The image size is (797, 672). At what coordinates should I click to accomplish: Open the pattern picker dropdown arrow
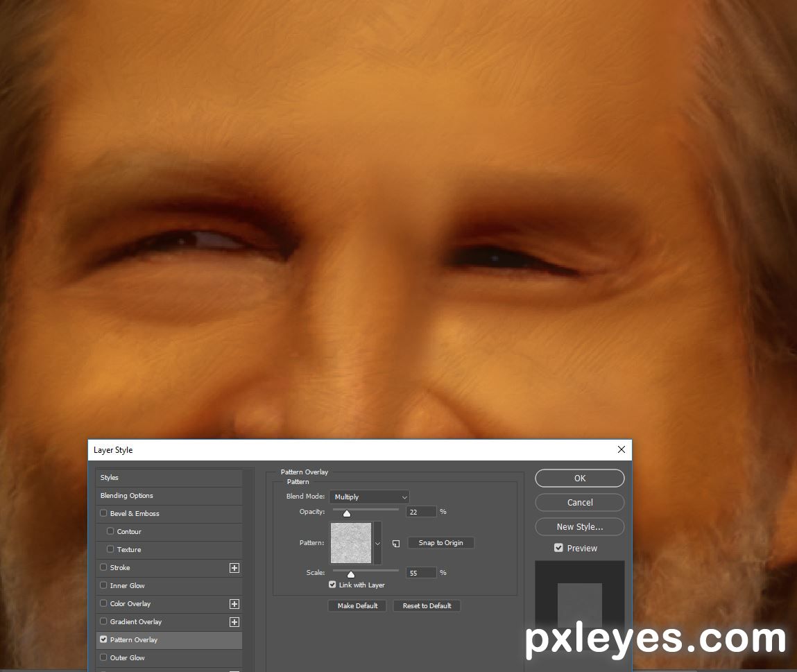377,544
